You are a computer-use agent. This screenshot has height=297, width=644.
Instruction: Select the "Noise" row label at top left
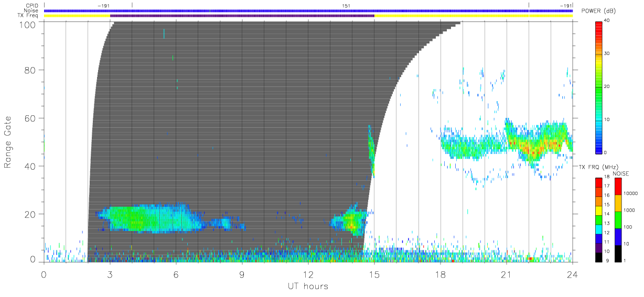tap(31, 10)
